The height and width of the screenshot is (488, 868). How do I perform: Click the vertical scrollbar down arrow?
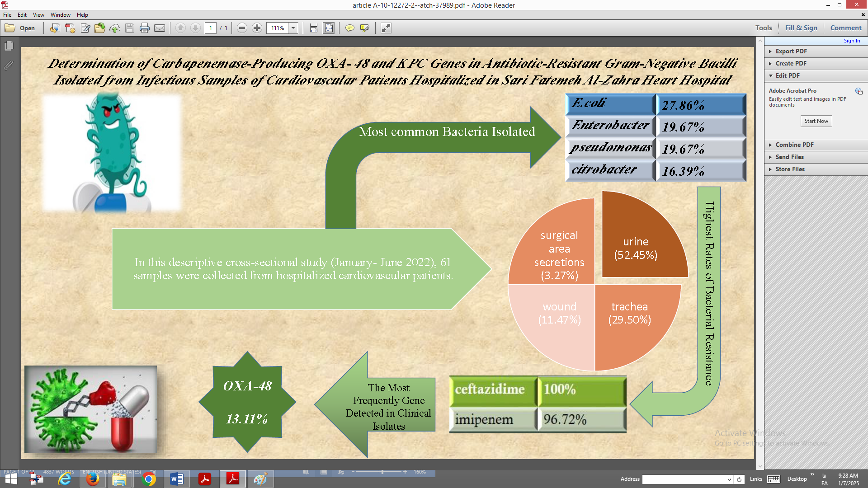(760, 466)
